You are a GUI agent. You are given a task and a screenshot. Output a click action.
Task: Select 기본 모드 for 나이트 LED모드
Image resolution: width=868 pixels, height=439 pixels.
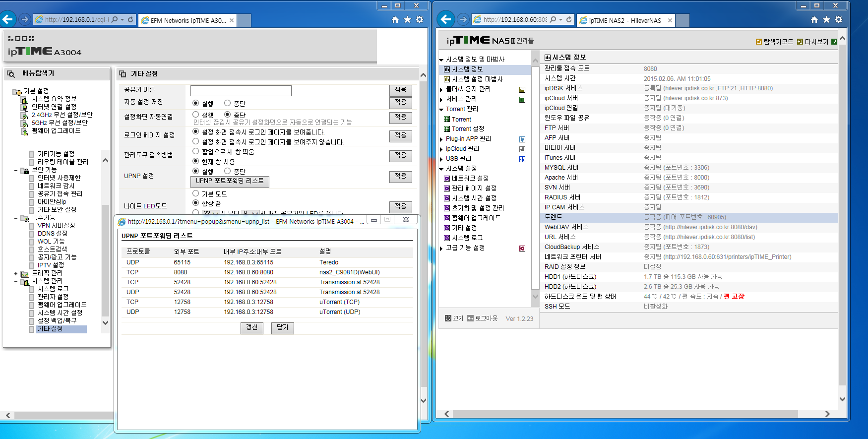click(x=196, y=193)
